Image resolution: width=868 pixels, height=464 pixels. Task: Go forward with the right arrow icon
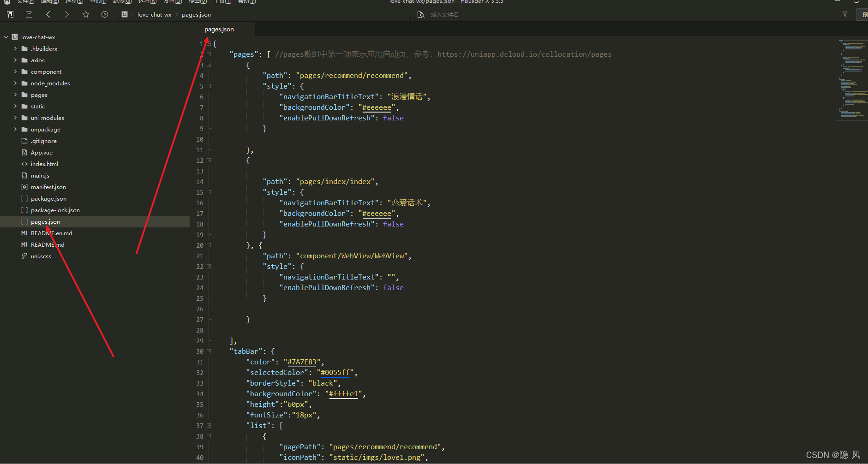[x=67, y=14]
